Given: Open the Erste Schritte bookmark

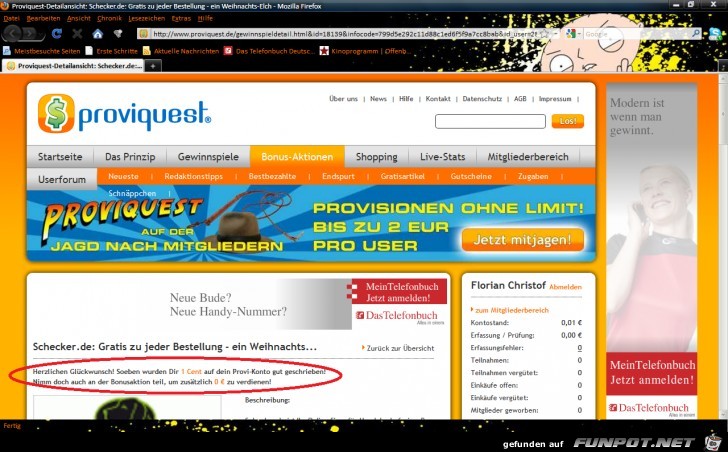Looking at the screenshot, I should pyautogui.click(x=112, y=51).
